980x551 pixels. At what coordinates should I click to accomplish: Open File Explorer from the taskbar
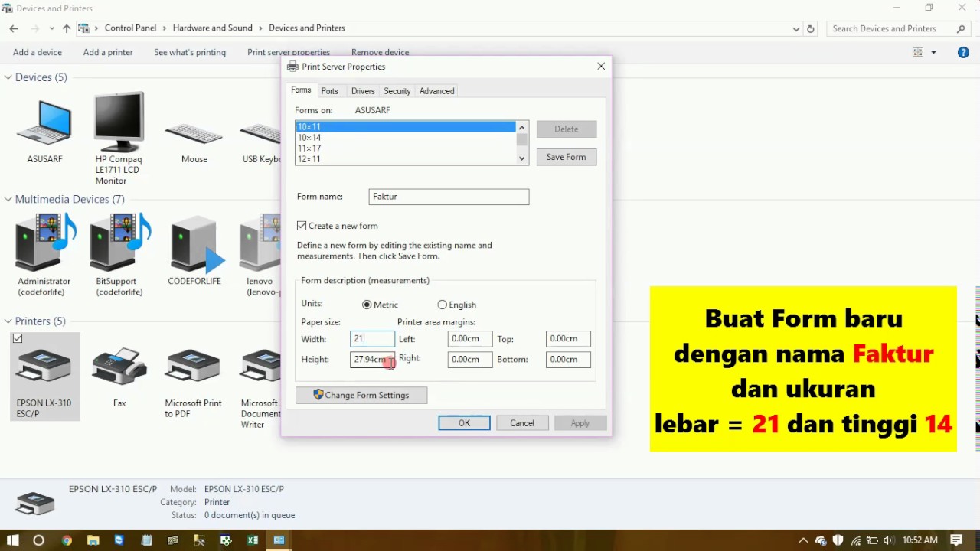(93, 540)
